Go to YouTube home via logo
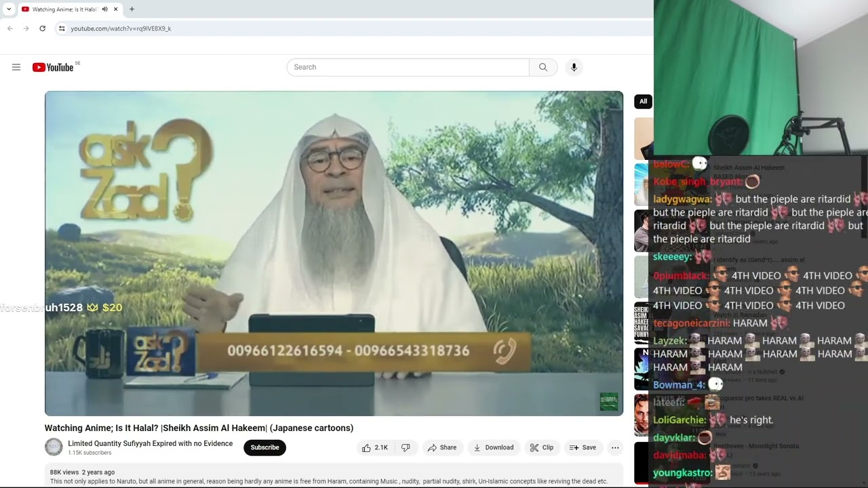The width and height of the screenshot is (868, 488). coord(53,67)
